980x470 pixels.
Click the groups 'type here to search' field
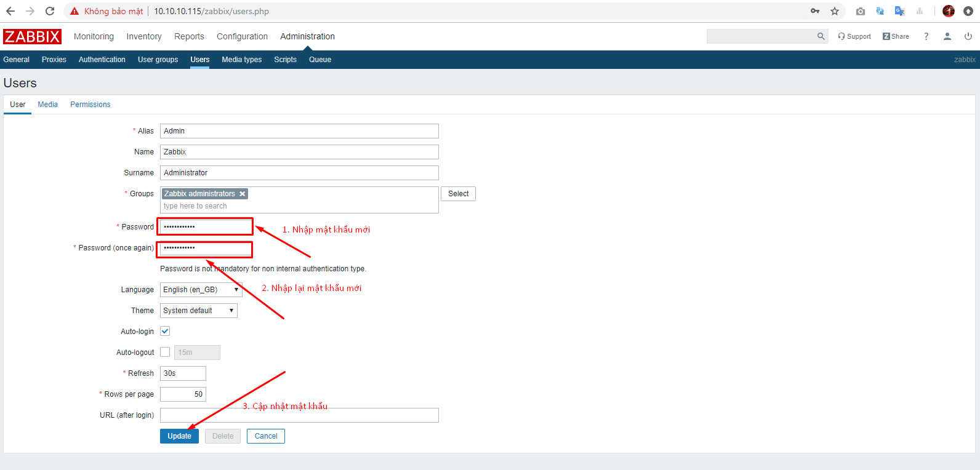[x=299, y=206]
